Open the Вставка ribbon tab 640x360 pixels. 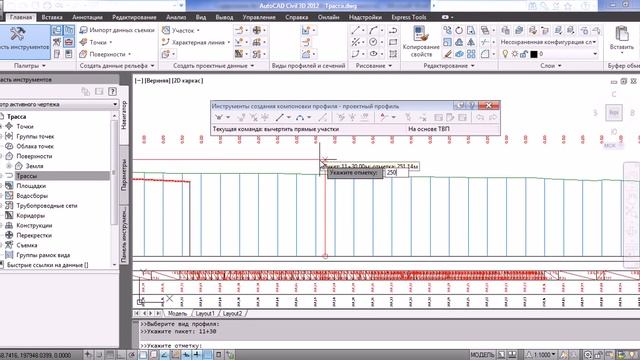(52, 17)
